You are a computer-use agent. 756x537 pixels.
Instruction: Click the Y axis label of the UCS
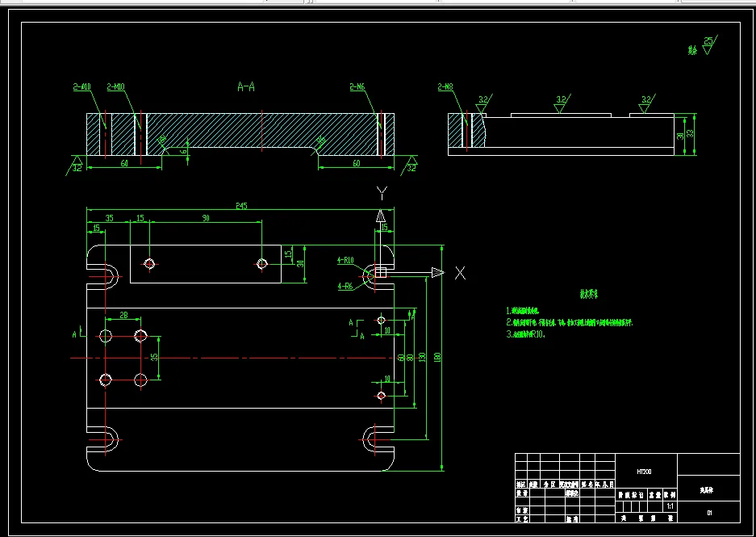click(382, 194)
